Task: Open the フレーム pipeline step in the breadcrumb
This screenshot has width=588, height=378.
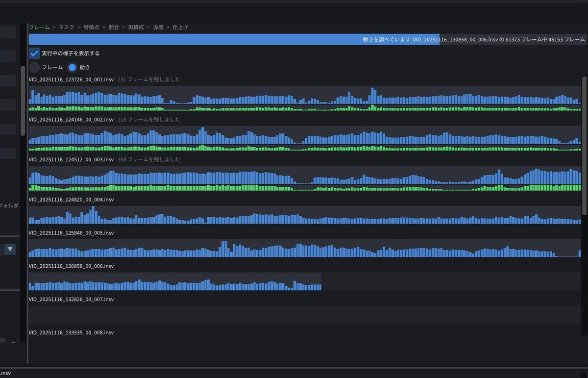Action: 39,27
